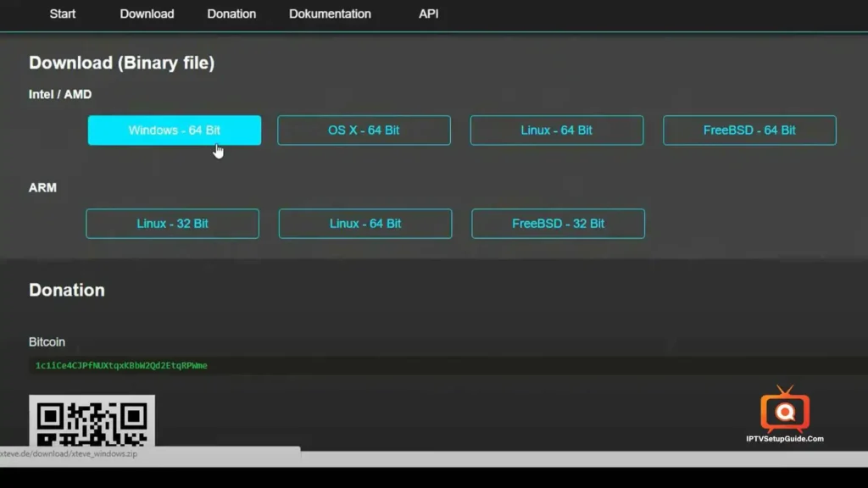Click the Donation section heading
This screenshot has height=488, width=868.
[66, 290]
